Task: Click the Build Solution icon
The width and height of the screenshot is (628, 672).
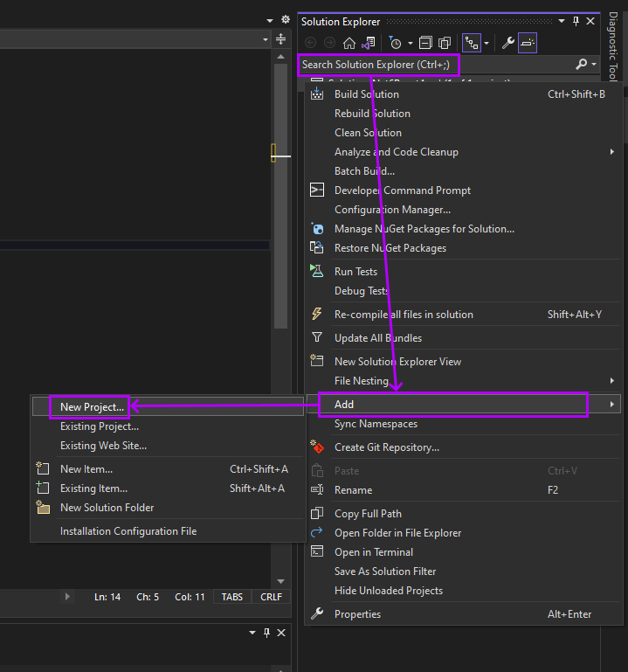Action: tap(317, 94)
